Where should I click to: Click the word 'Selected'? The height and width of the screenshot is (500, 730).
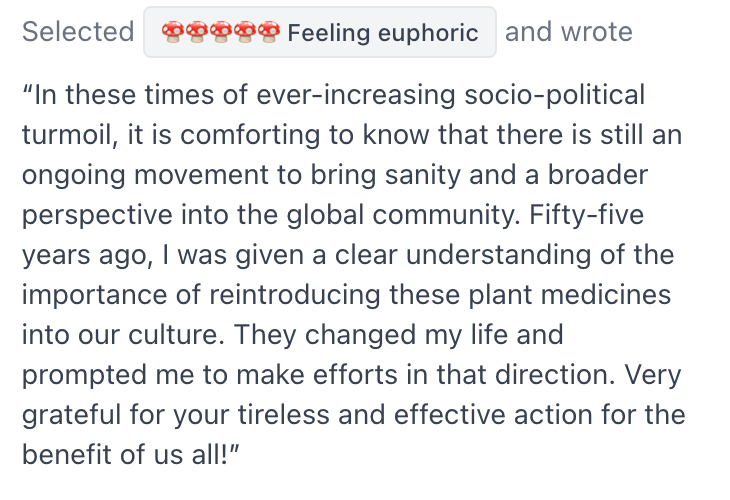pyautogui.click(x=78, y=32)
